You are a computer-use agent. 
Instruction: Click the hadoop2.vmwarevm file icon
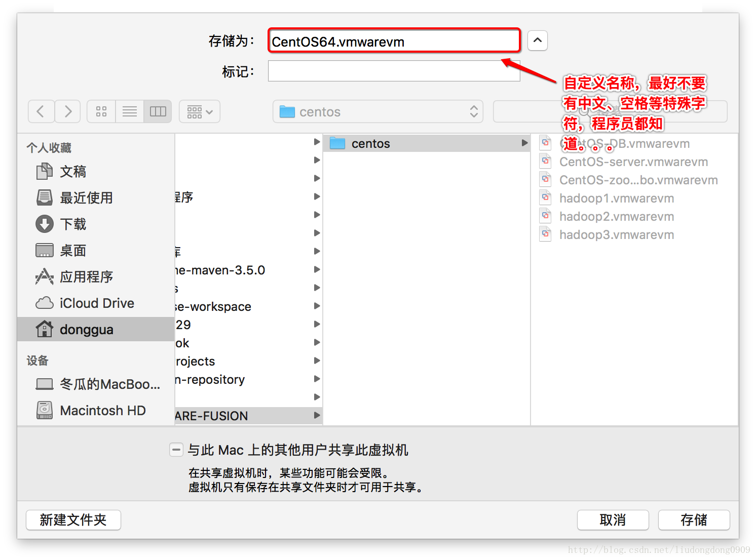pyautogui.click(x=545, y=216)
